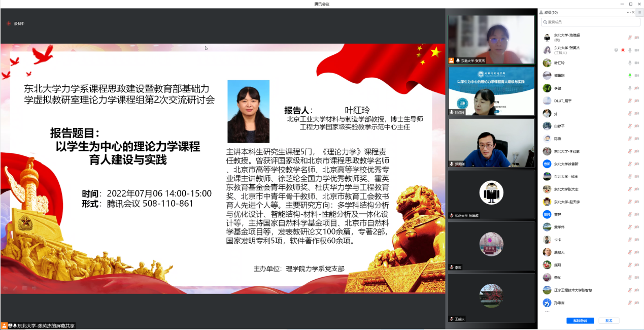Screen dimensions: 644x330
Task: Select 东北大学-徐春新 in the member list
Action: point(566,164)
